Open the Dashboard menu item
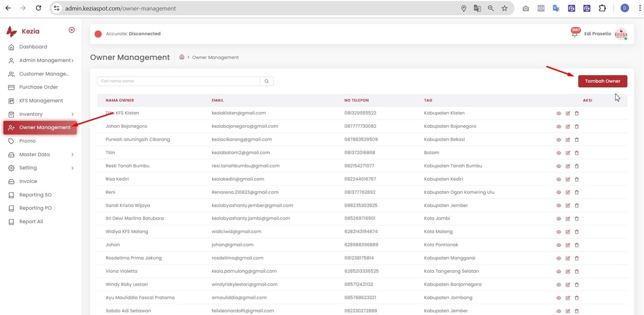 [x=33, y=47]
